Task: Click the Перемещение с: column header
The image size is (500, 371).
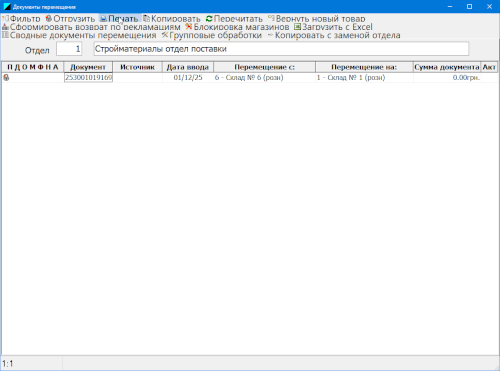Action: point(264,67)
